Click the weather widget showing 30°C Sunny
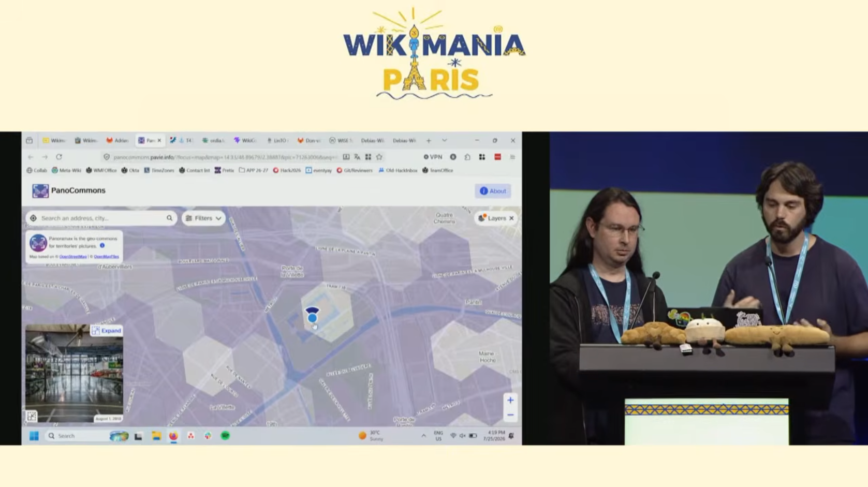 (x=371, y=436)
